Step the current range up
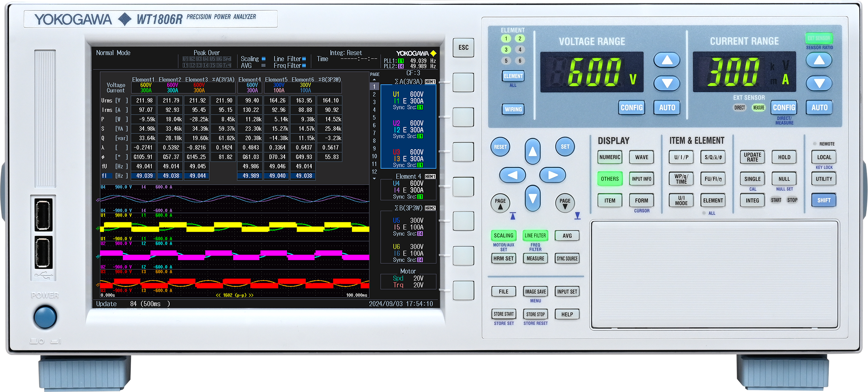 (x=819, y=60)
